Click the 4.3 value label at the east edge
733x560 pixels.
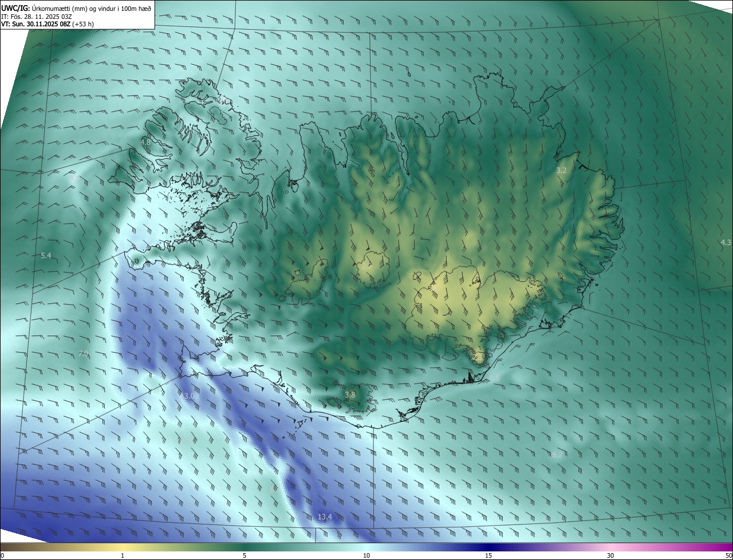point(726,243)
